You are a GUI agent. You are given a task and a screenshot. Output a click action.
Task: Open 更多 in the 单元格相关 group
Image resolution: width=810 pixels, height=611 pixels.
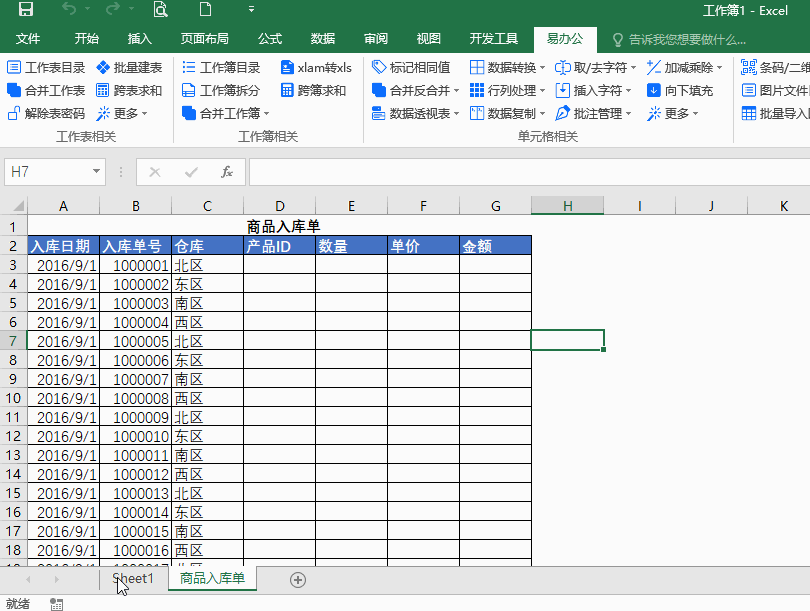point(673,113)
